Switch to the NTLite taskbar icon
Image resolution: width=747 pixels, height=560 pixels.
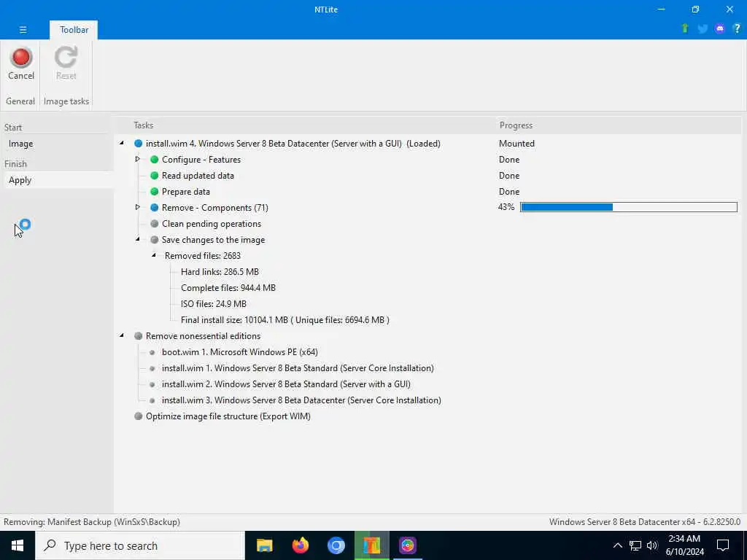pyautogui.click(x=371, y=545)
